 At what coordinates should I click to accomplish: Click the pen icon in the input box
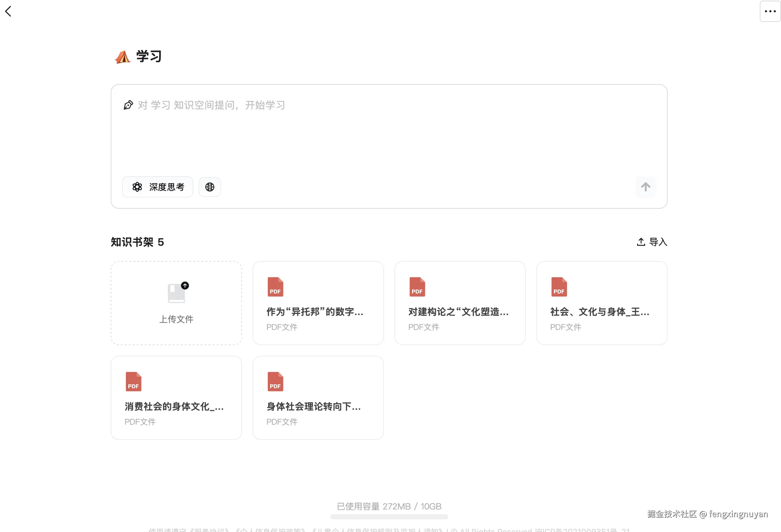128,105
